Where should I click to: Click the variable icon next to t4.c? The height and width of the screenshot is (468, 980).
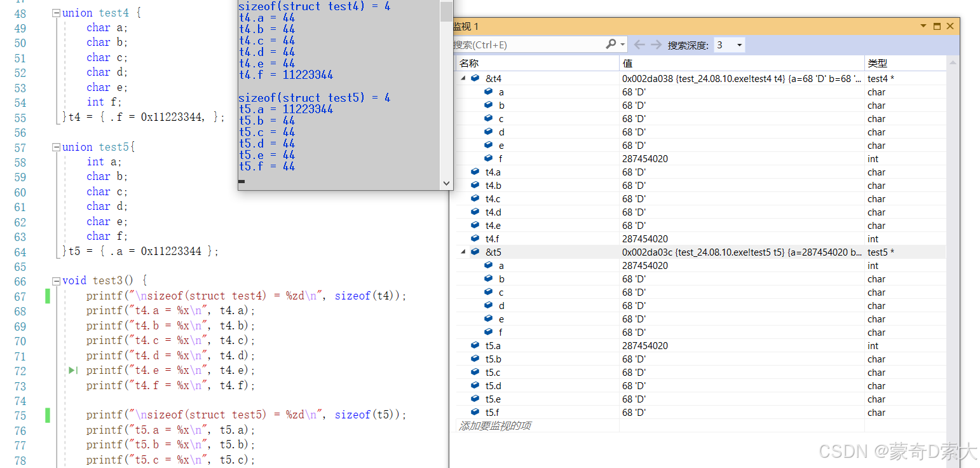click(x=475, y=198)
